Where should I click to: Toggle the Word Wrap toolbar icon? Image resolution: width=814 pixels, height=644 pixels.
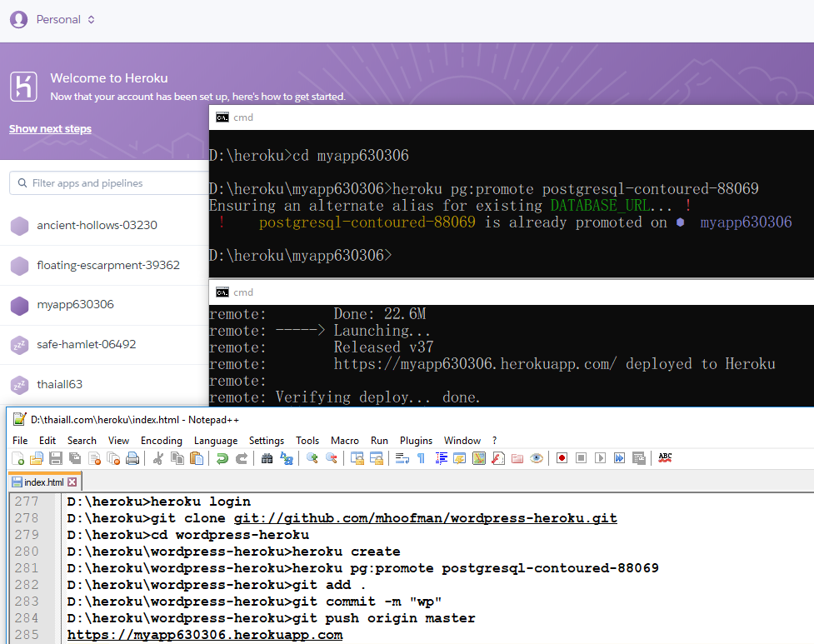click(402, 458)
